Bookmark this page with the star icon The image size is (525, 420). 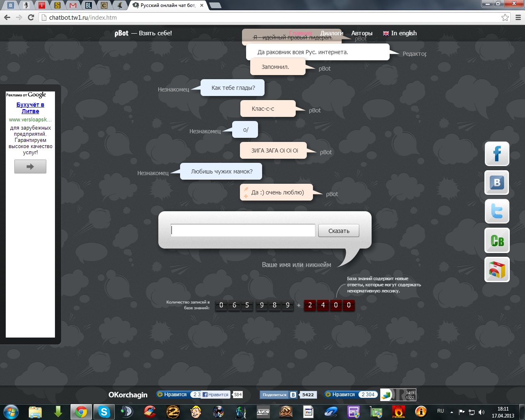coord(505,17)
